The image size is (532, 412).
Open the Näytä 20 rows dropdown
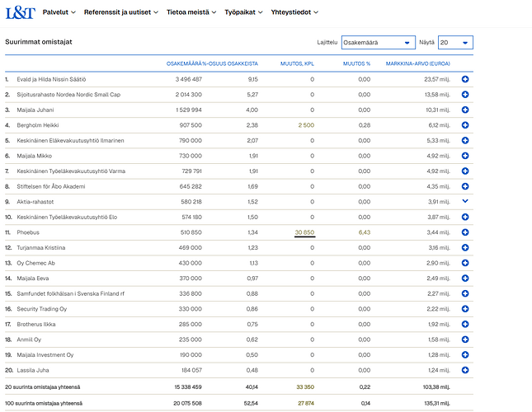(455, 42)
